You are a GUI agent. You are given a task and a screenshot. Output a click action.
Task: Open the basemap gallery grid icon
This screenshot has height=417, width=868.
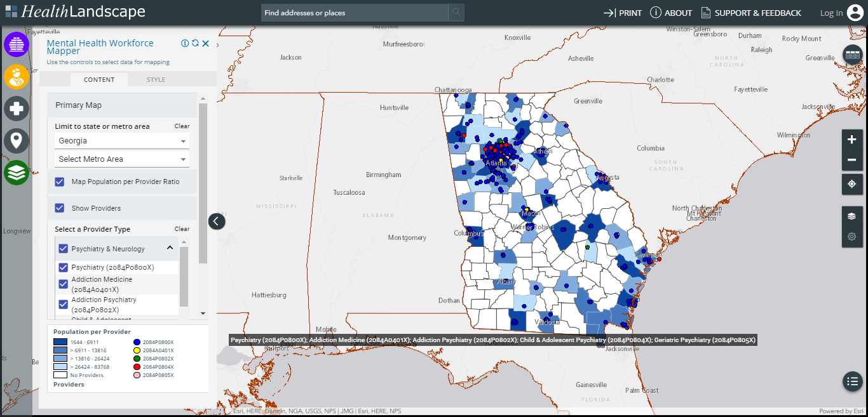852,55
